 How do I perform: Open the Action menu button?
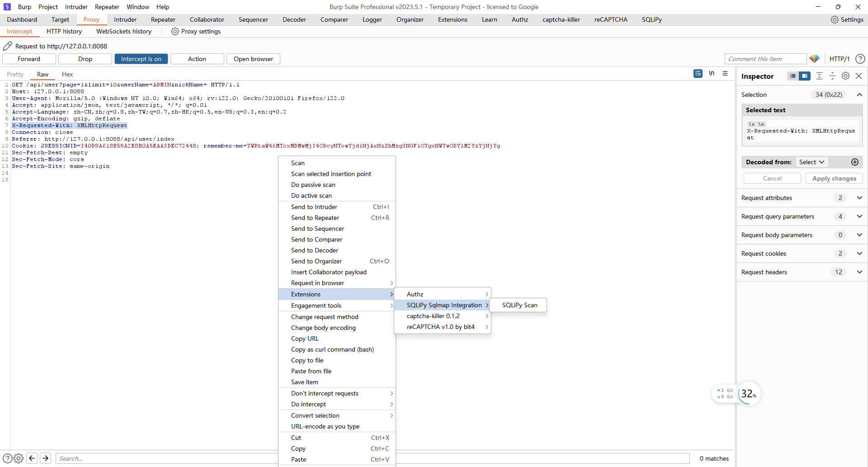pos(197,59)
